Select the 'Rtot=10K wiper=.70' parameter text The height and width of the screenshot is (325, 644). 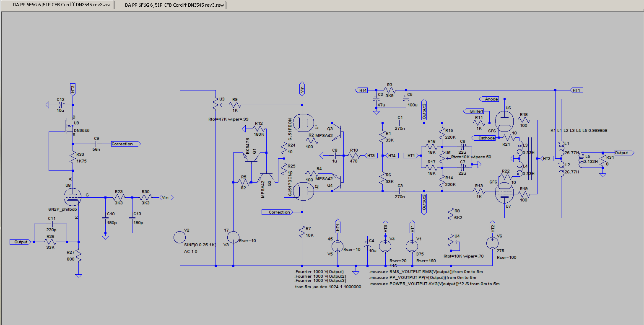click(x=463, y=256)
